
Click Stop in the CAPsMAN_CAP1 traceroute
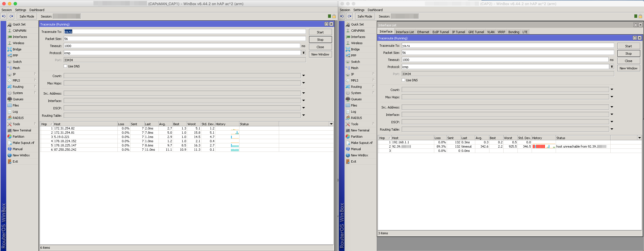point(320,40)
